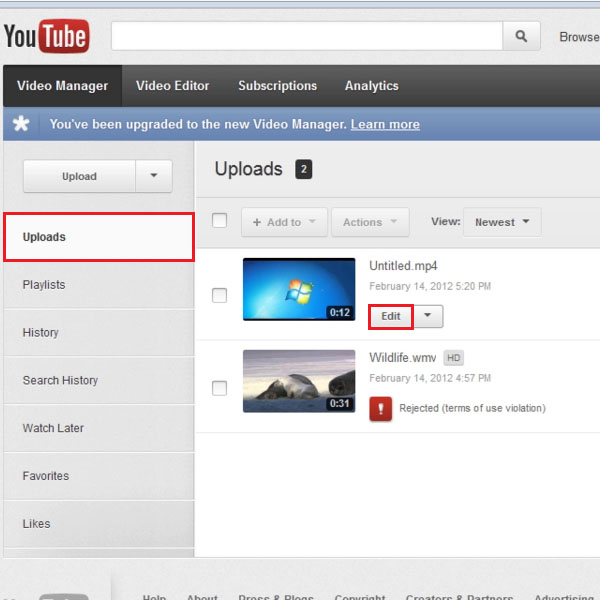The width and height of the screenshot is (600, 600).
Task: Open the Wildlife.wmv video thumbnail
Action: (299, 381)
